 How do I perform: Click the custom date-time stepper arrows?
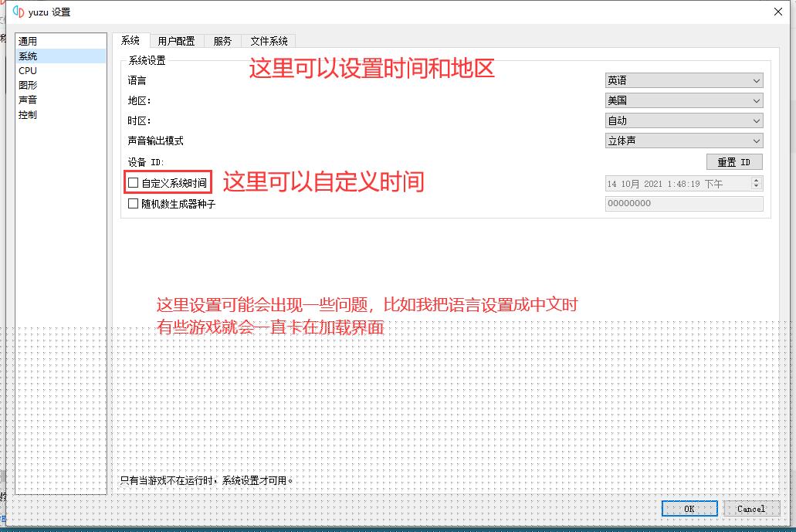[x=756, y=183]
